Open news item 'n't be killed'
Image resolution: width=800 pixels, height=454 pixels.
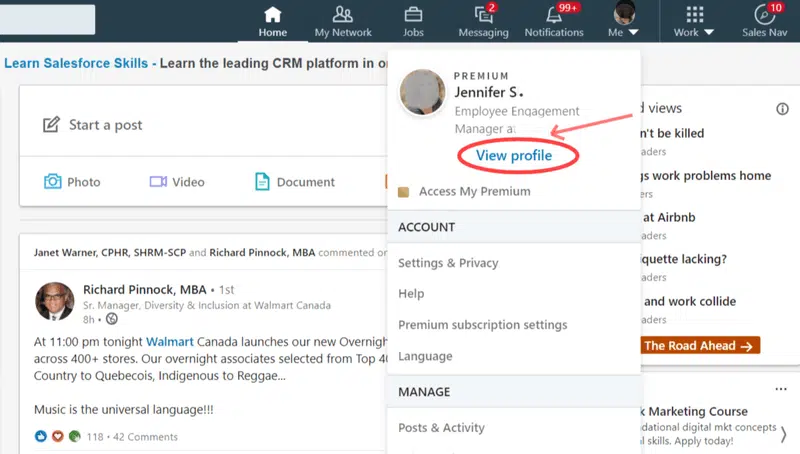[x=672, y=134]
